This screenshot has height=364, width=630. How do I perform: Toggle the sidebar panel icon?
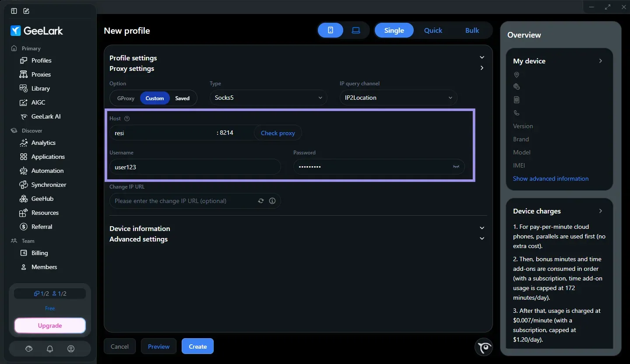(14, 10)
